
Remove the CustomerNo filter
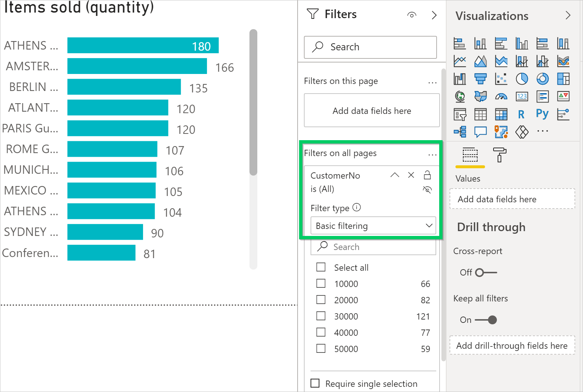click(411, 175)
